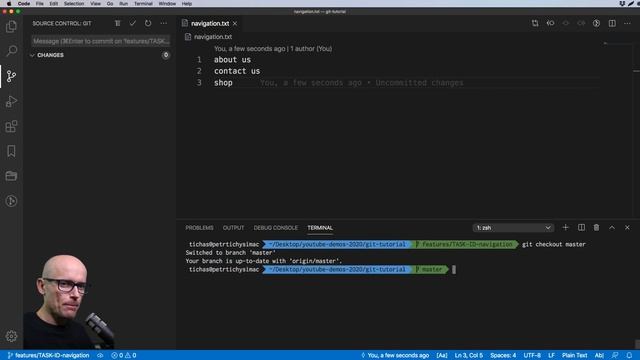Open the Project Manager folder icon

pos(11,176)
